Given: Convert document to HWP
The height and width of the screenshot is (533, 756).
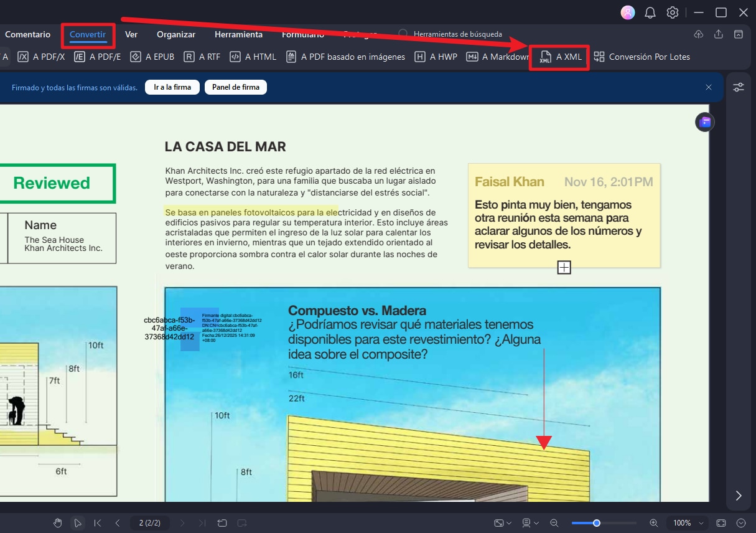Looking at the screenshot, I should pyautogui.click(x=436, y=57).
